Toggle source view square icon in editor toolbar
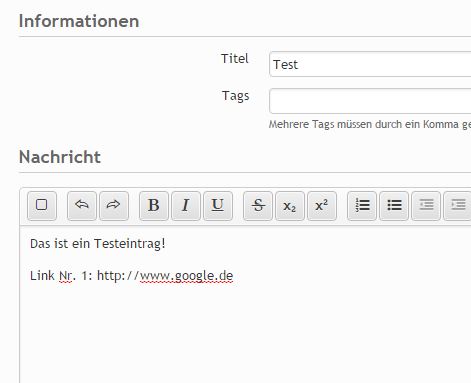 pyautogui.click(x=42, y=206)
